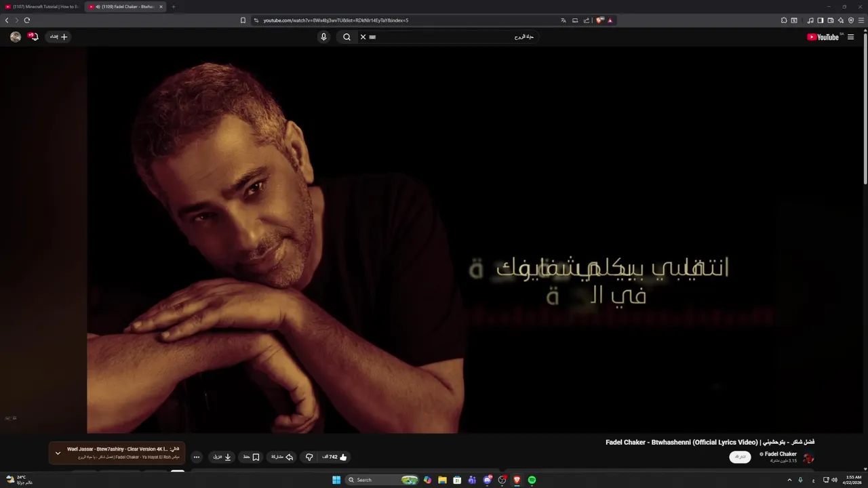Open the YouTube hamburger guide menu
The image size is (868, 488).
tap(851, 37)
